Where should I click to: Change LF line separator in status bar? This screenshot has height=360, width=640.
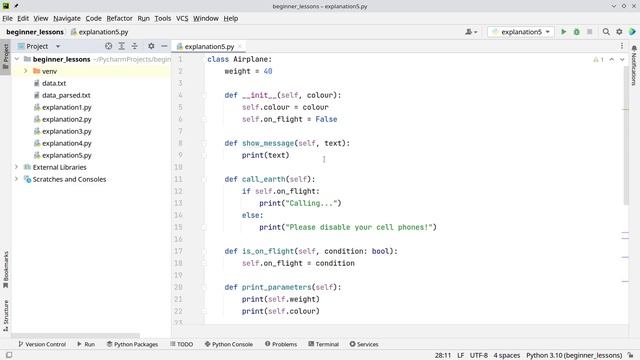[x=460, y=355]
